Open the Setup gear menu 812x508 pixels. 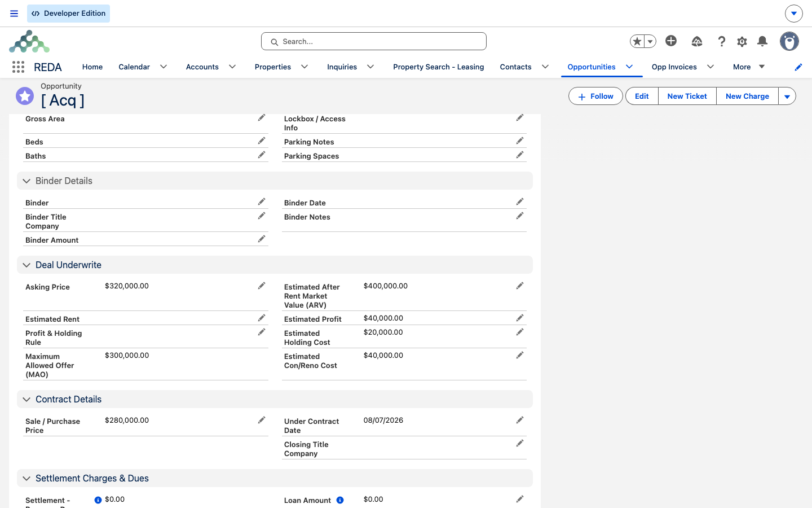click(742, 41)
